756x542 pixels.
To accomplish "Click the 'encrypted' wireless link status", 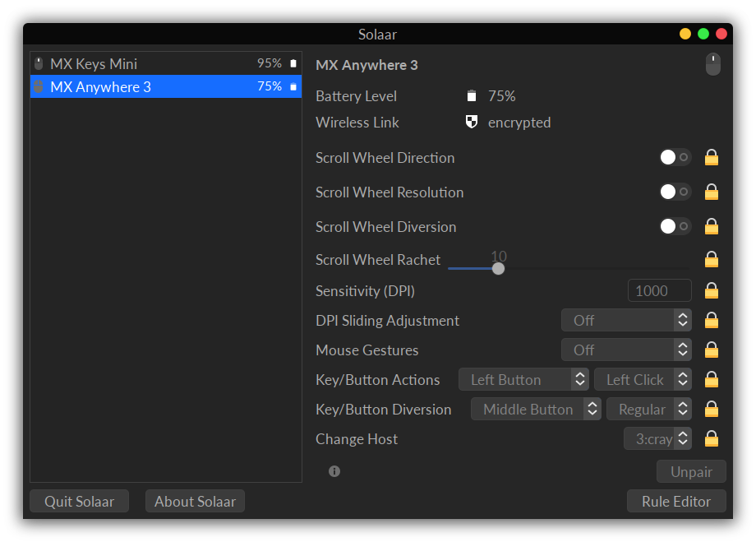I will (519, 123).
